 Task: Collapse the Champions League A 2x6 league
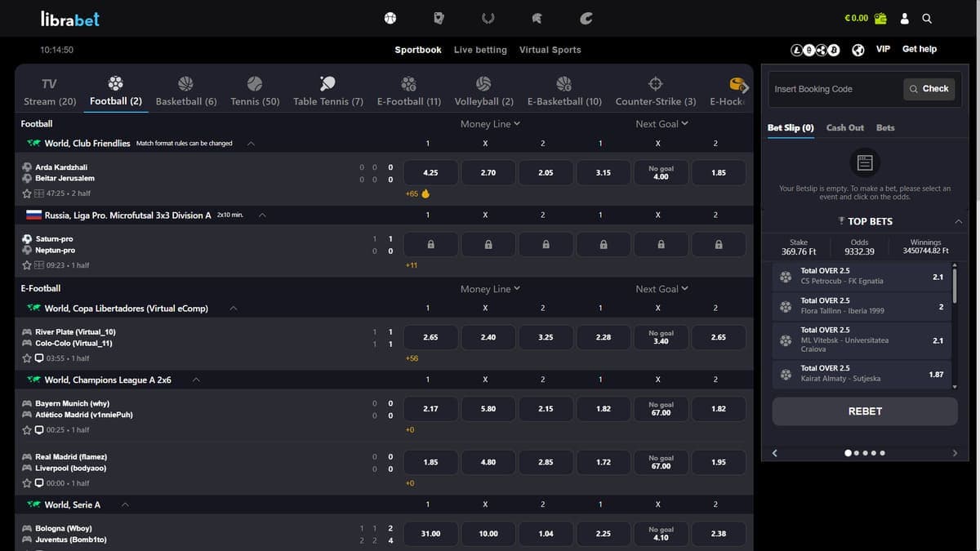point(197,380)
